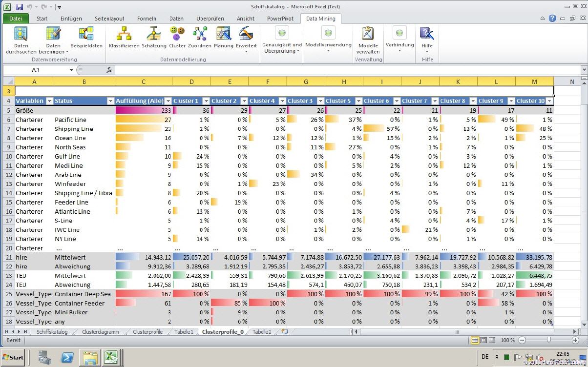The image size is (588, 367).
Task: Select the cell 'Pacific Line'
Action: (x=84, y=120)
